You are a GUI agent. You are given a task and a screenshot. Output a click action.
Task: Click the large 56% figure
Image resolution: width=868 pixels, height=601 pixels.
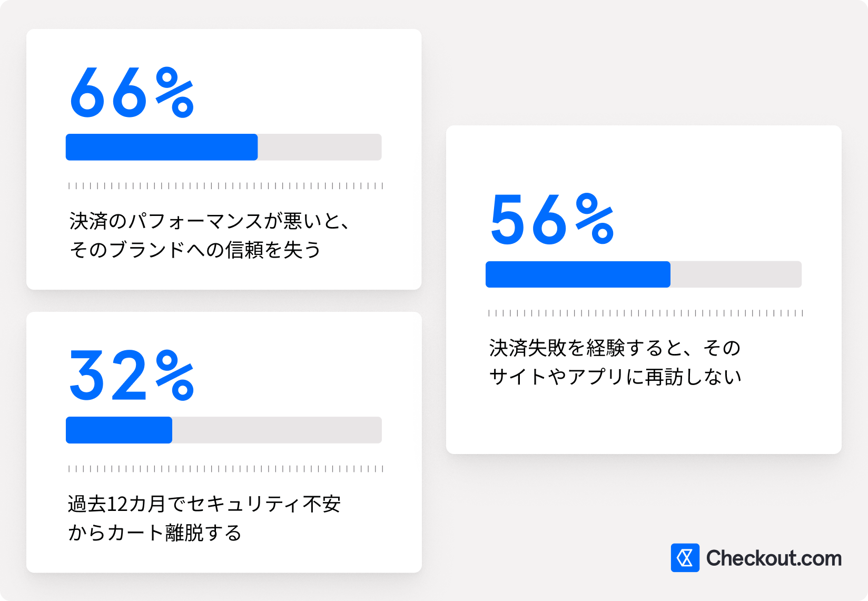coord(552,220)
